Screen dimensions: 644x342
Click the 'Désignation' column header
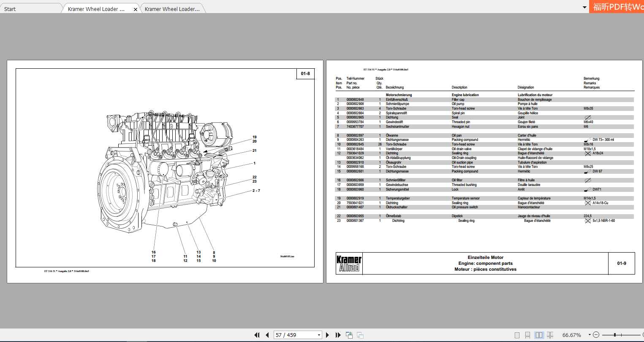[x=526, y=87]
